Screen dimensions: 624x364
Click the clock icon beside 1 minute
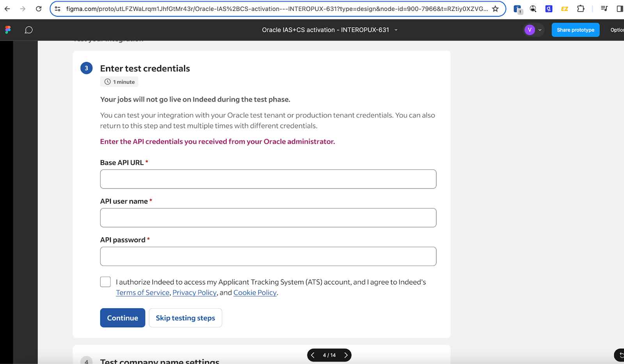coord(108,82)
